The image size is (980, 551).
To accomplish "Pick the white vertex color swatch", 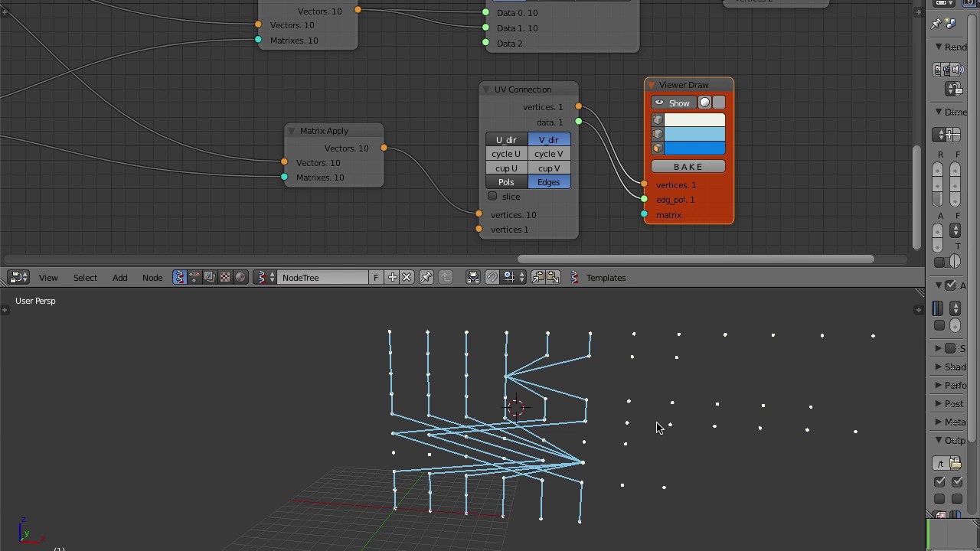I will (694, 120).
